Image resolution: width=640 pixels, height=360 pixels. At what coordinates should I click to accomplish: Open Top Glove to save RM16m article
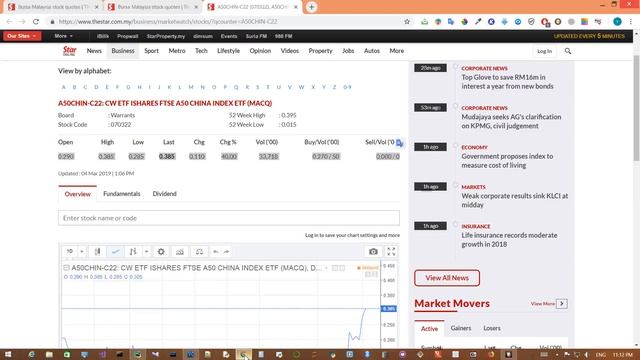507,82
